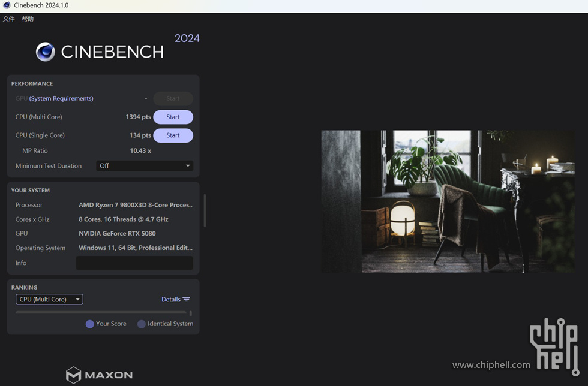This screenshot has width=588, height=386.
Task: Click the Details filter lines icon
Action: tap(187, 300)
